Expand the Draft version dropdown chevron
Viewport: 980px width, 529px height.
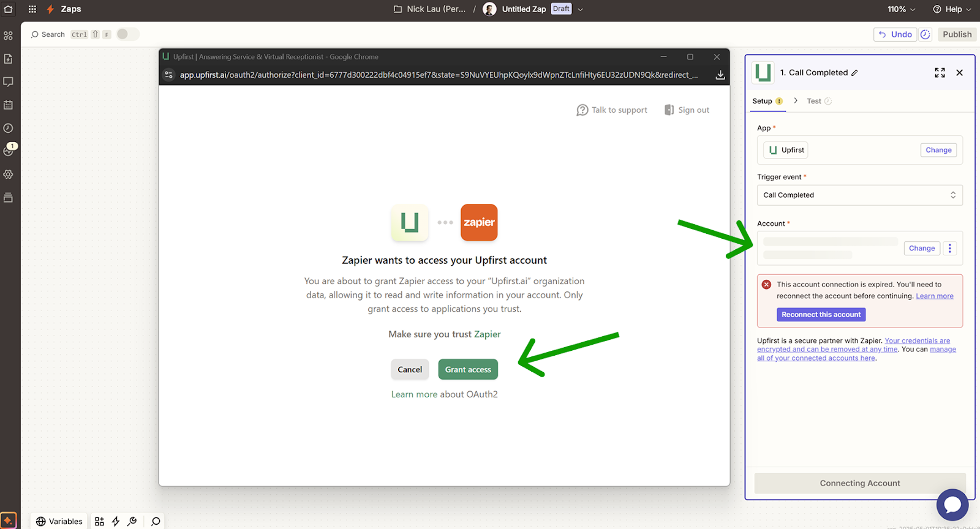point(581,9)
